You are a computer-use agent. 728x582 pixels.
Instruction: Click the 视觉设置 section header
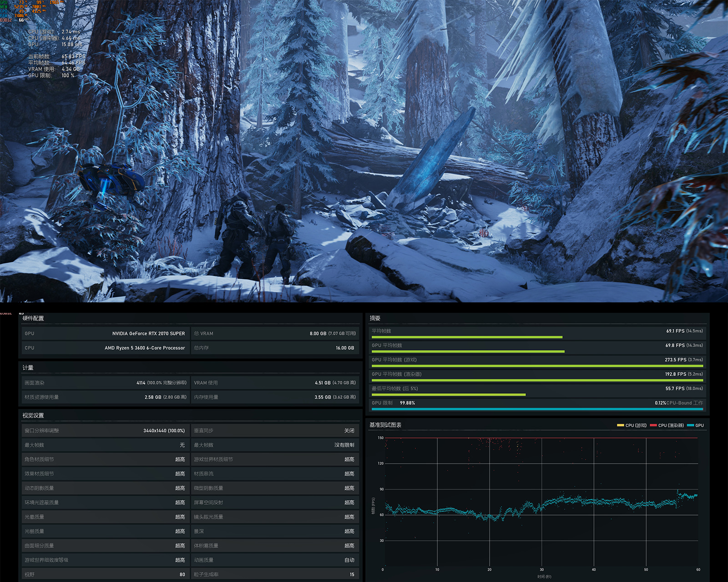point(33,416)
